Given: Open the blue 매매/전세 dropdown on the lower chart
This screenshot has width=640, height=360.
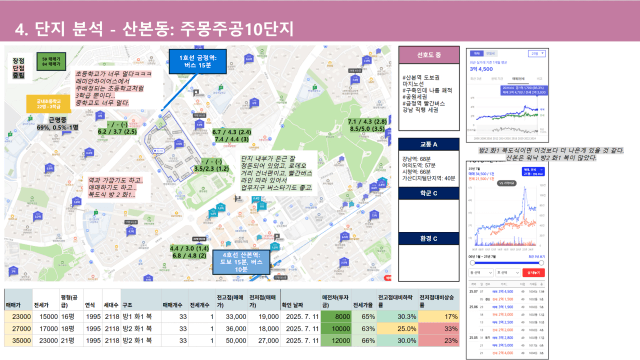Looking at the screenshot, I should 533,171.
